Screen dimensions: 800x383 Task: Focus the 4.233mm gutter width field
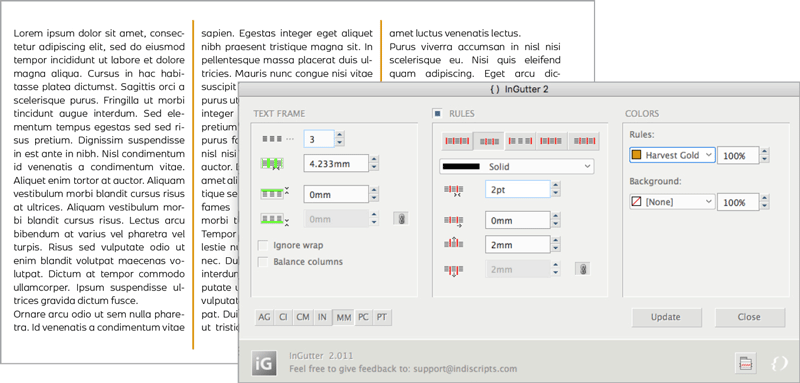pos(336,164)
